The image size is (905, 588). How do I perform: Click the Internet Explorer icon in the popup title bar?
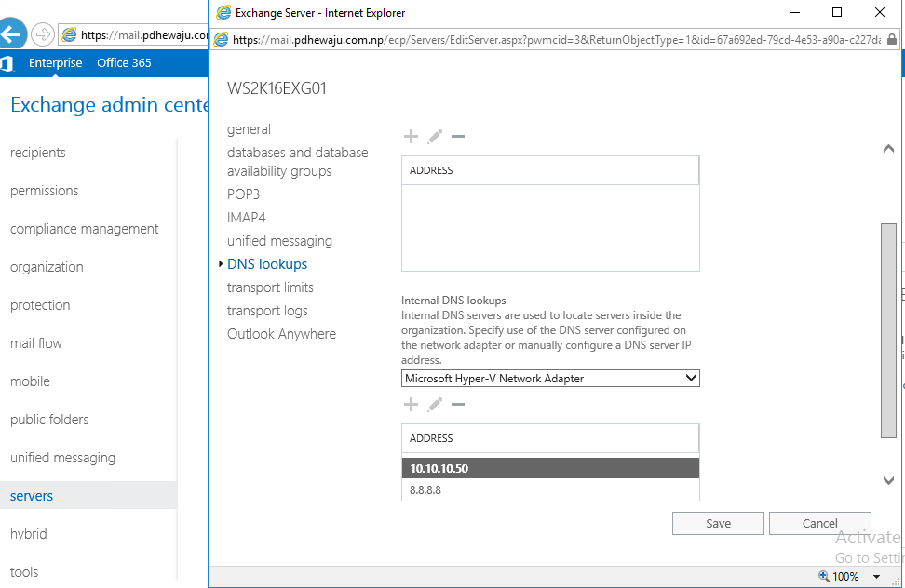coord(223,13)
